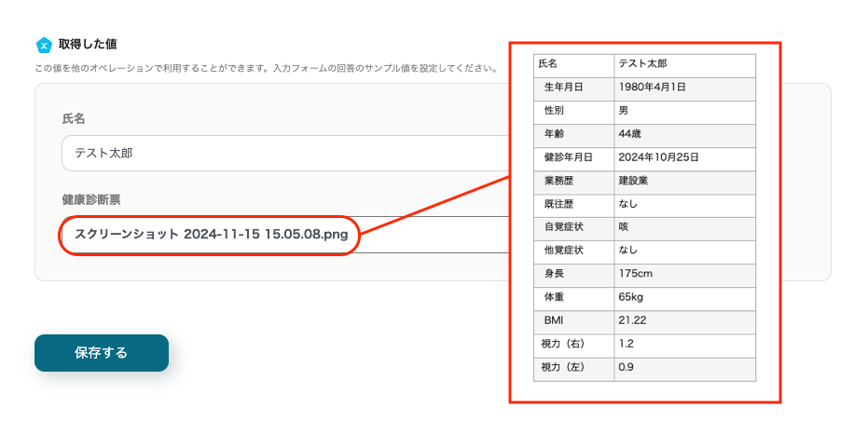Click the BMI table cell

(574, 322)
